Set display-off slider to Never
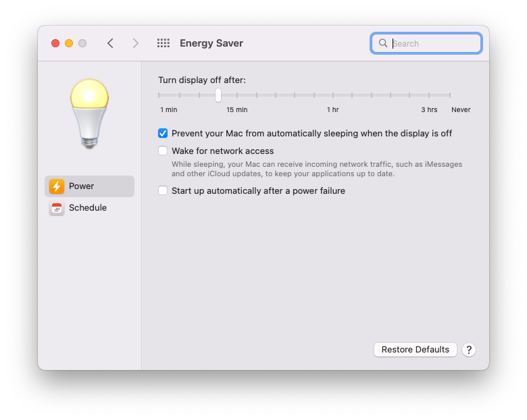 [x=450, y=95]
